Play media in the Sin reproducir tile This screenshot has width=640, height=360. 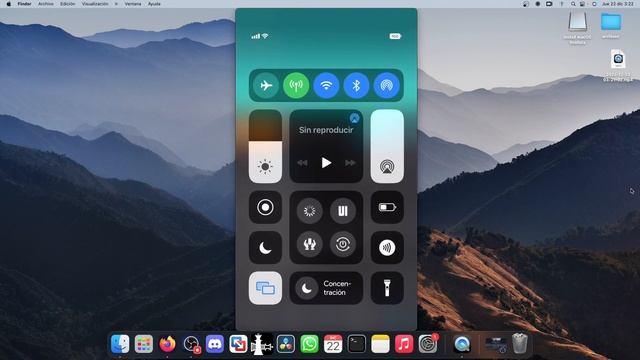[326, 163]
